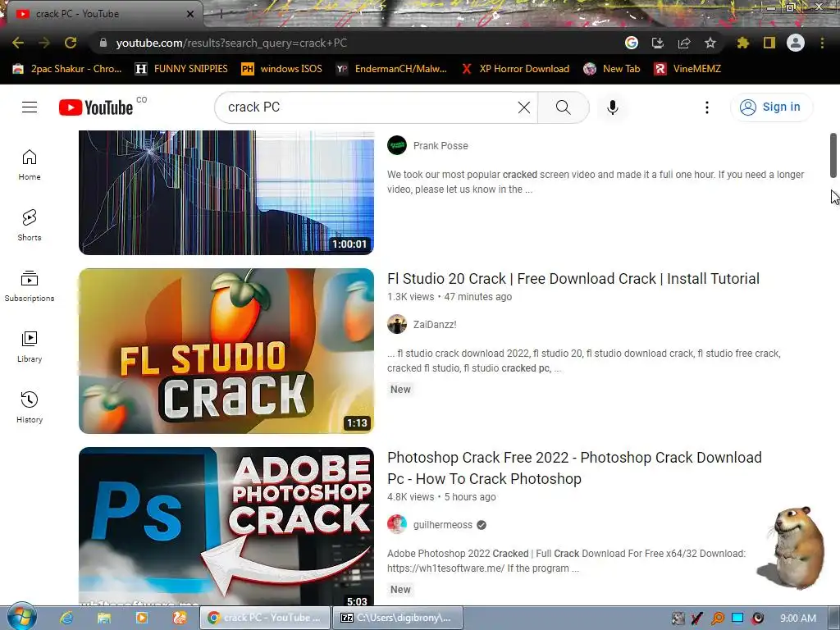Click the Sign in button
Screen dimensions: 840x630
click(x=771, y=107)
